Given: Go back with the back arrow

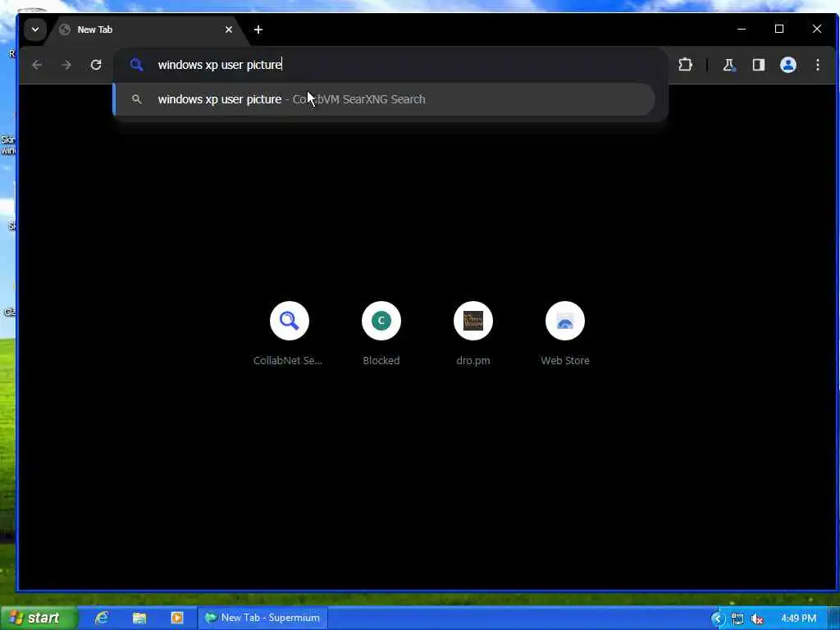Looking at the screenshot, I should [37, 65].
